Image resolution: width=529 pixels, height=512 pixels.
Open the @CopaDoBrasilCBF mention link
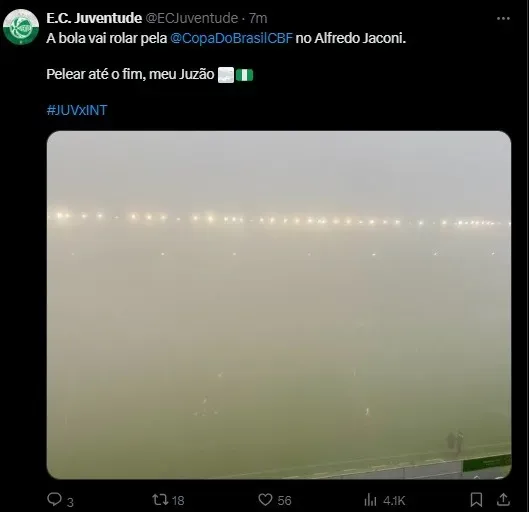pos(231,38)
